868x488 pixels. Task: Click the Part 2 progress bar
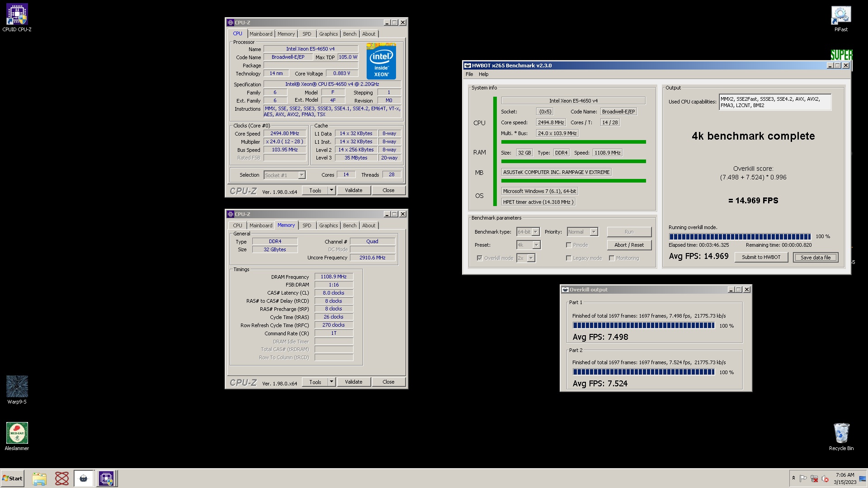click(x=644, y=372)
